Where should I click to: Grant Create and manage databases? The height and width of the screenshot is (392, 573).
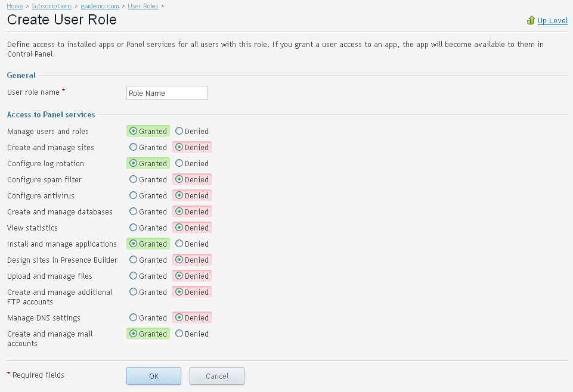tap(134, 211)
